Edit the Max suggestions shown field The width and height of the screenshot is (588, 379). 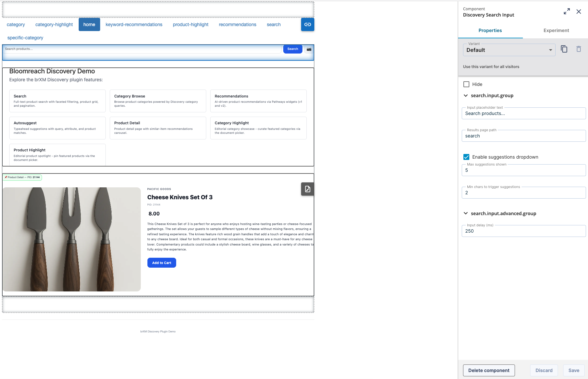tap(524, 170)
